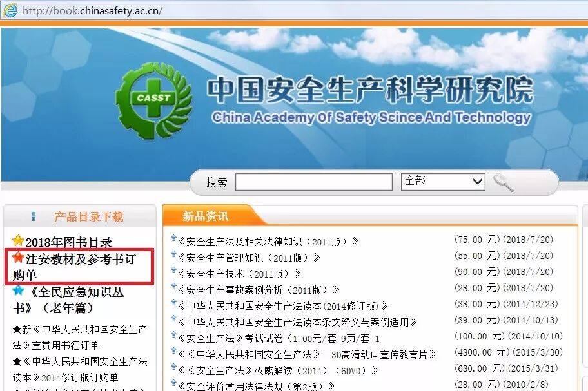Click the price (4800.00 元)(2015/3/30)
588x391 pixels.
(x=509, y=352)
